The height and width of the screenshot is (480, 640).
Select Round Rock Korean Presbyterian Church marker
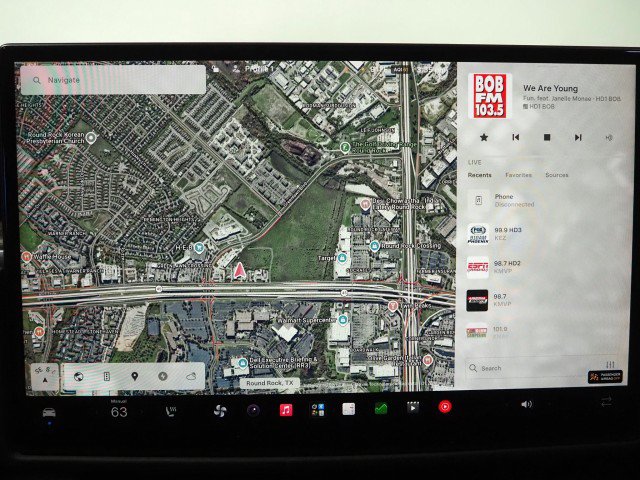[91, 138]
